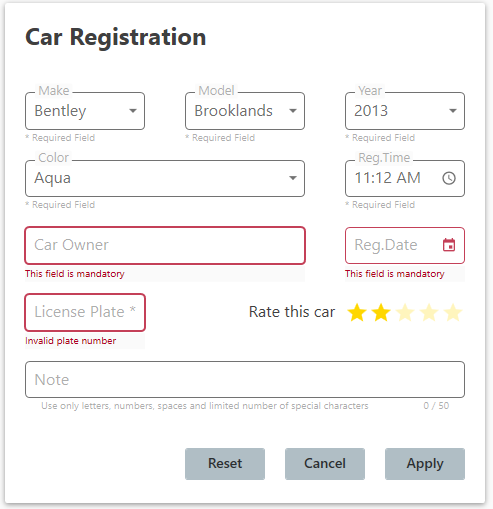493x509 pixels.
Task: Open the Model dropdown showing Brooklands
Action: (x=245, y=111)
